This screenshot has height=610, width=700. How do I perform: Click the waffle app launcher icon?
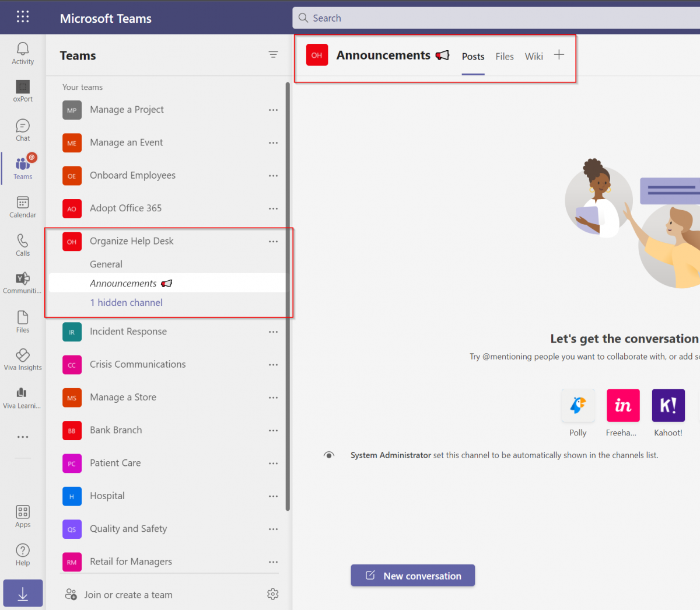tap(22, 16)
